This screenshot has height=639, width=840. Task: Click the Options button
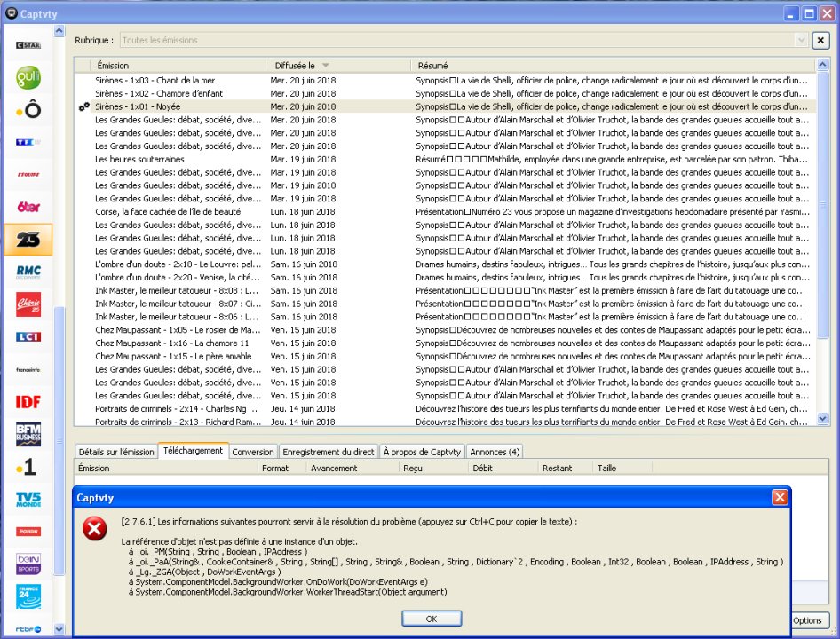(807, 620)
